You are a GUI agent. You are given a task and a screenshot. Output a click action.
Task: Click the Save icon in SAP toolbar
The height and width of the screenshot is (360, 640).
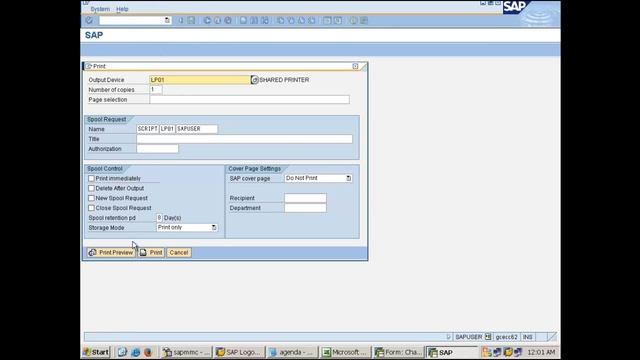[x=191, y=20]
